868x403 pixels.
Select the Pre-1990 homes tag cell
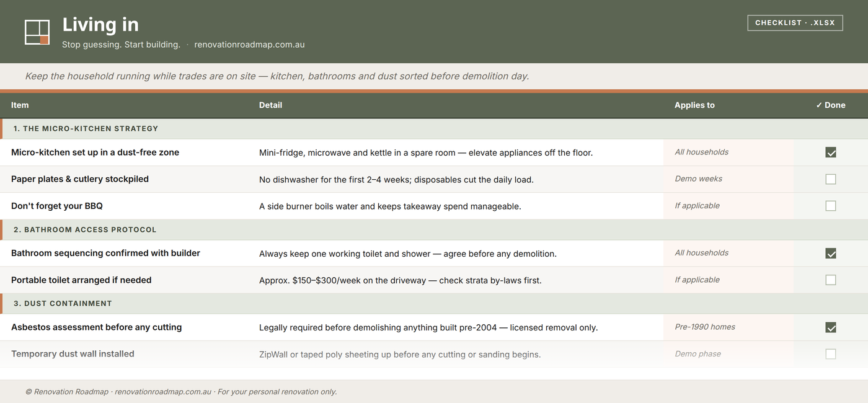(728, 327)
